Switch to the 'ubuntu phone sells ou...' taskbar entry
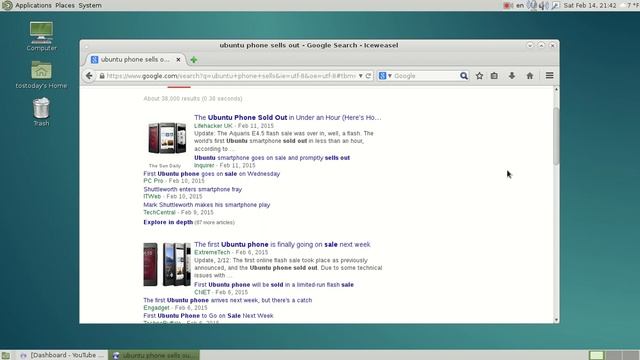This screenshot has height=360, width=640. (154, 355)
